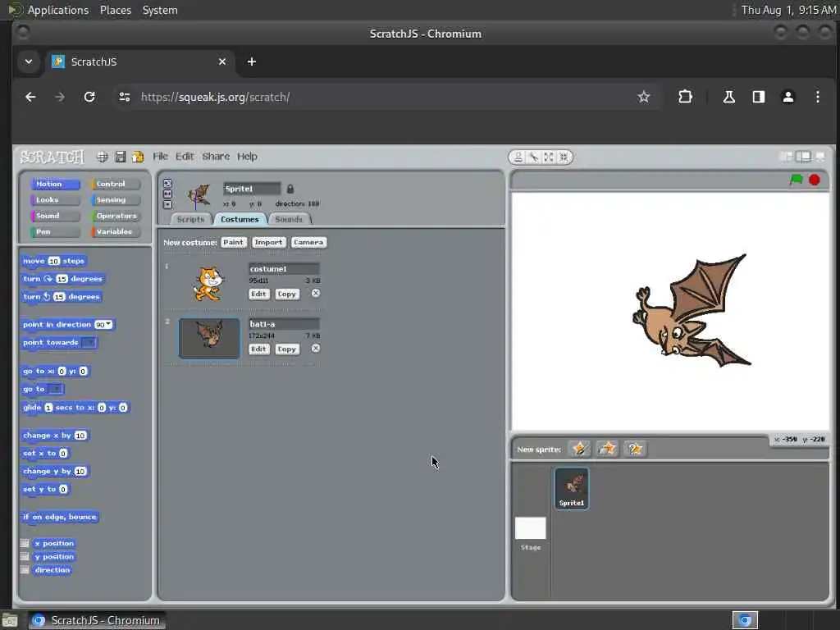This screenshot has width=840, height=630.
Task: Start scripts with the green flag
Action: (x=796, y=180)
